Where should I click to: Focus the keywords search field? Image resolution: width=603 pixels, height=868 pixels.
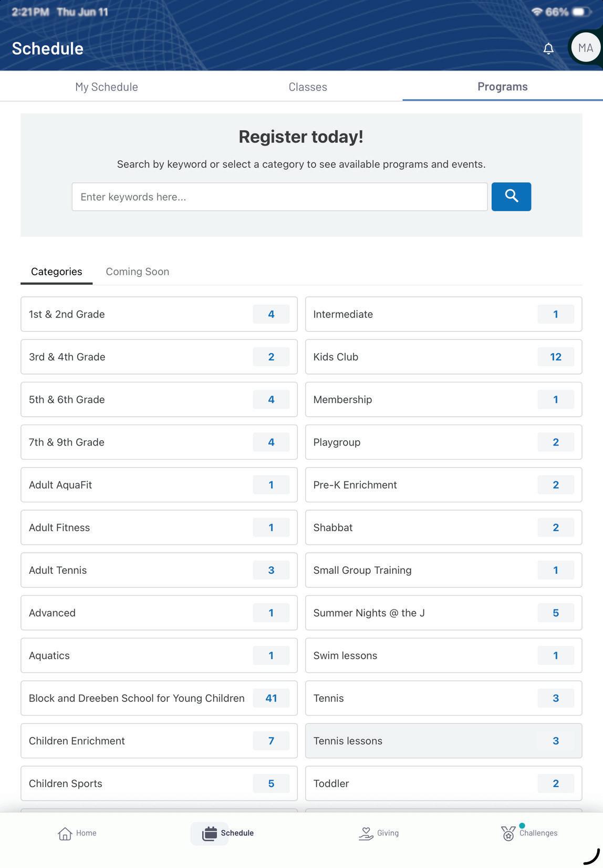(x=279, y=197)
